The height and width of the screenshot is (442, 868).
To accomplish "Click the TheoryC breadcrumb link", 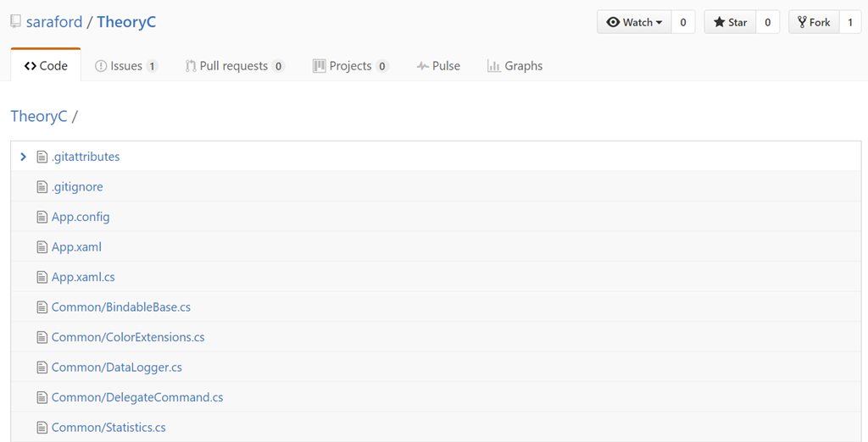I will coord(38,116).
